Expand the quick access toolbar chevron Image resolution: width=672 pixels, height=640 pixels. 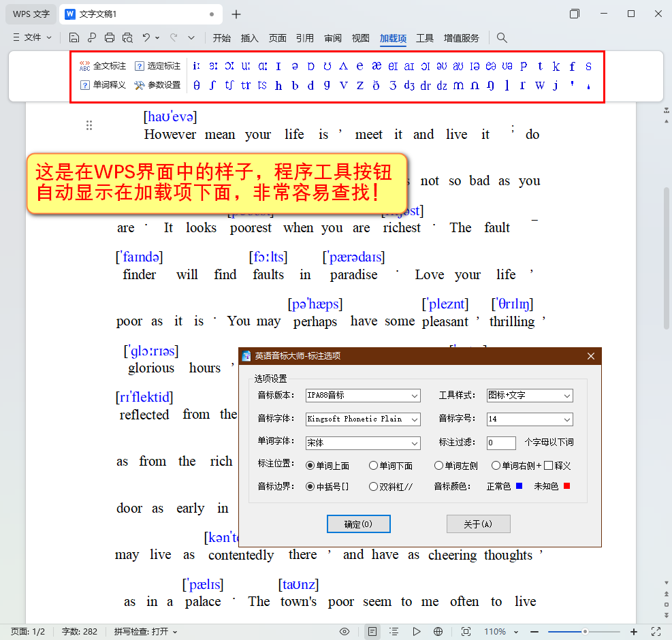(x=191, y=37)
